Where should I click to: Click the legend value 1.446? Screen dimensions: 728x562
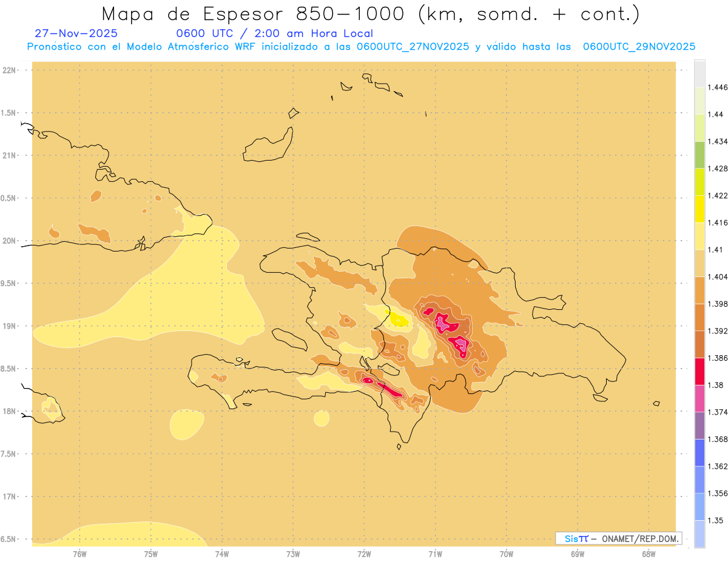point(718,87)
